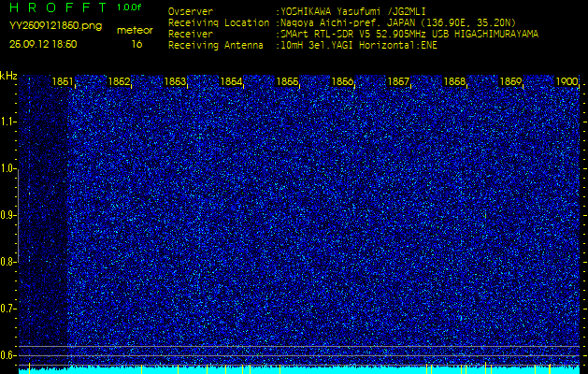Viewport: 588px width, 374px height.
Task: Click the 1.1 kHz frequency label
Action: (7, 122)
